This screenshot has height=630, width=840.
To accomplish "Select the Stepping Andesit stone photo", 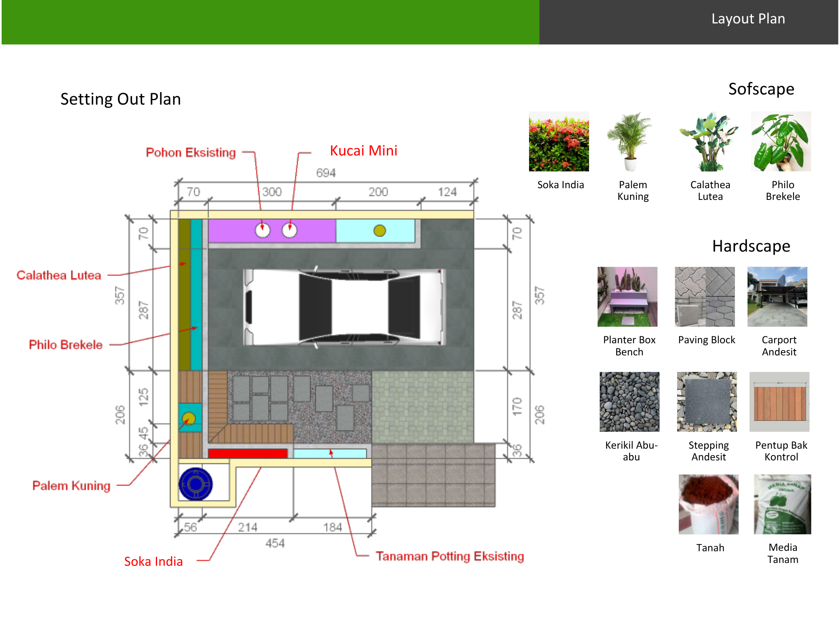I will (x=707, y=402).
